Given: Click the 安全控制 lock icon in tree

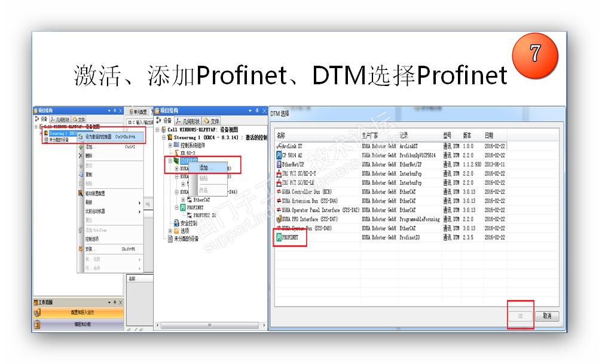Looking at the screenshot, I should [x=176, y=223].
